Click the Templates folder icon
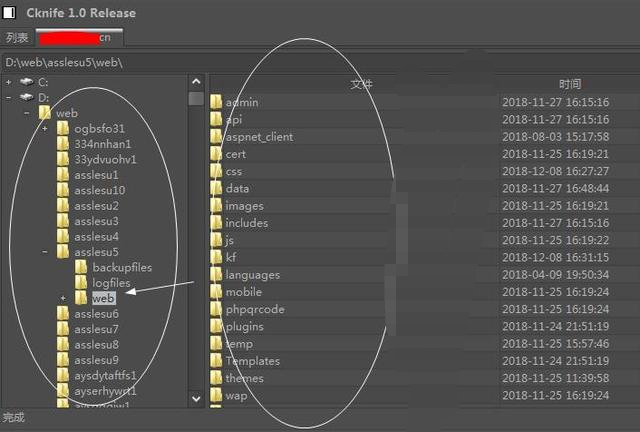Viewport: 640px width, 432px height. (x=216, y=361)
